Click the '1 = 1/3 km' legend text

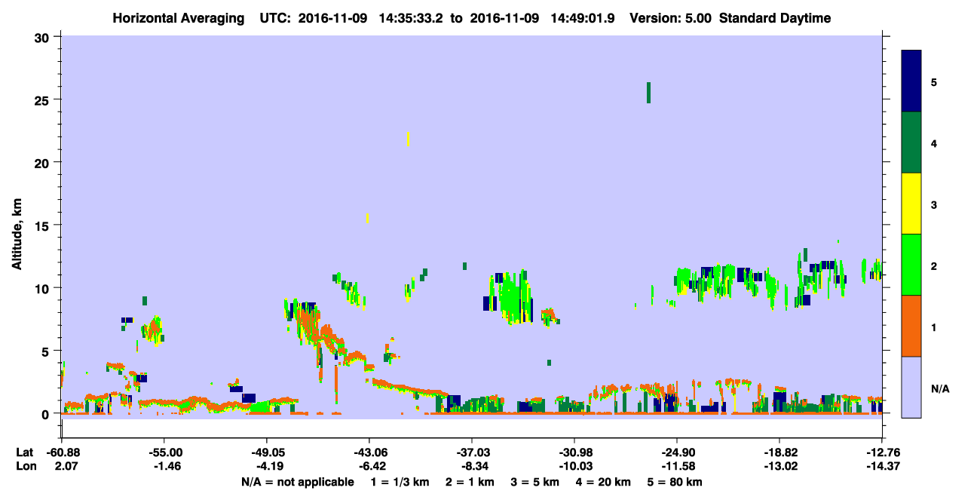pos(399,481)
